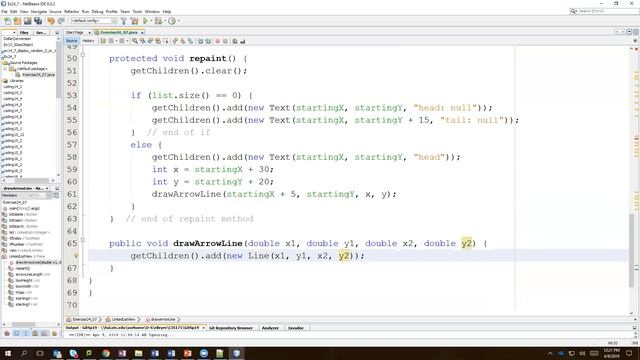Click the Stop Macro Recording icon

[225, 41]
